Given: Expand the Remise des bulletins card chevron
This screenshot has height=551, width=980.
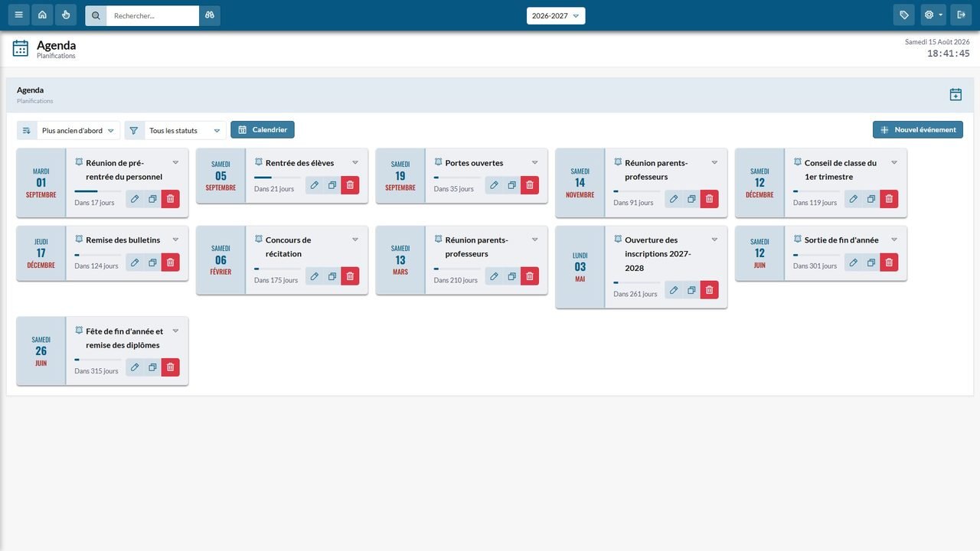Looking at the screenshot, I should (175, 240).
